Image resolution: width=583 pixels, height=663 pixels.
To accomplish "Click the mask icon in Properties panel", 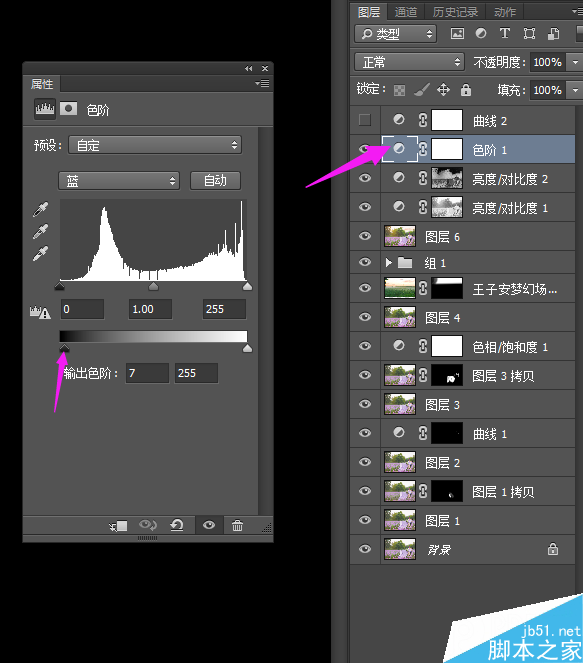I will 68,109.
